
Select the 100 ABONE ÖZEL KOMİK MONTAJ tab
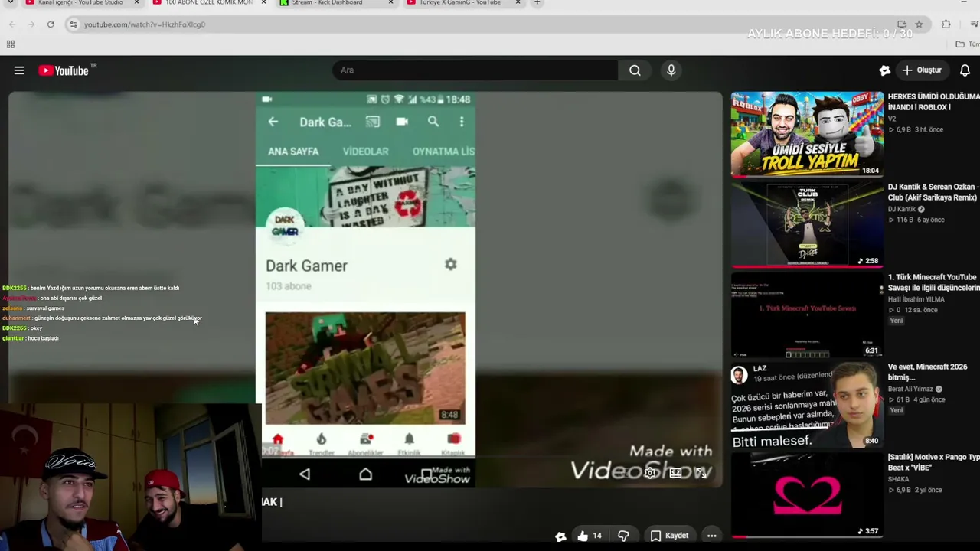point(208,3)
